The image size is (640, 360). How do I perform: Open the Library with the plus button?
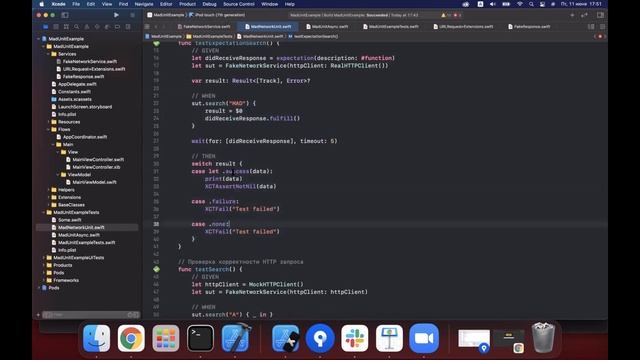[572, 15]
